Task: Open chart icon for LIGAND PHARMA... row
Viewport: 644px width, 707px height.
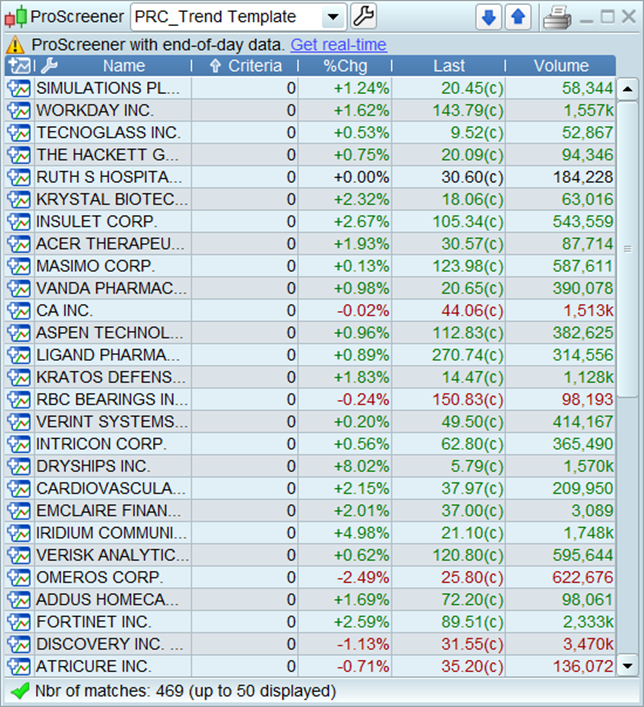Action: [19, 355]
